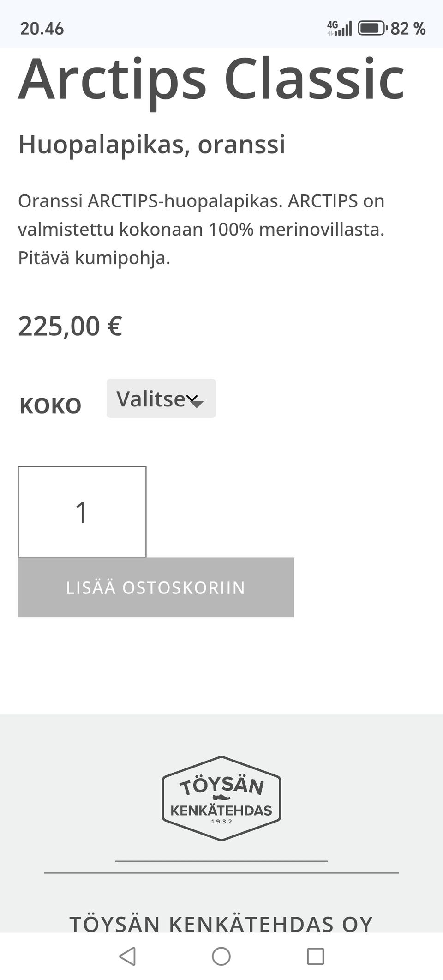
Task: Tap the shoe emblem inside footer logo
Action: click(221, 798)
